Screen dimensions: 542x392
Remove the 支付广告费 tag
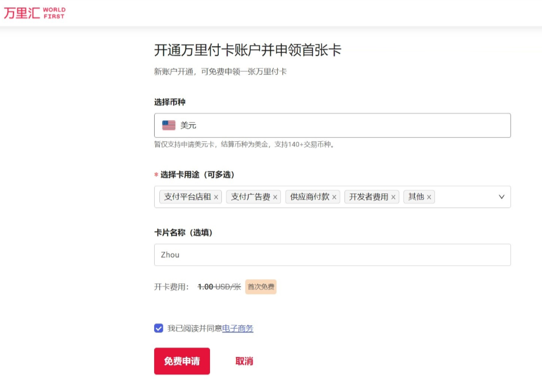pos(275,197)
